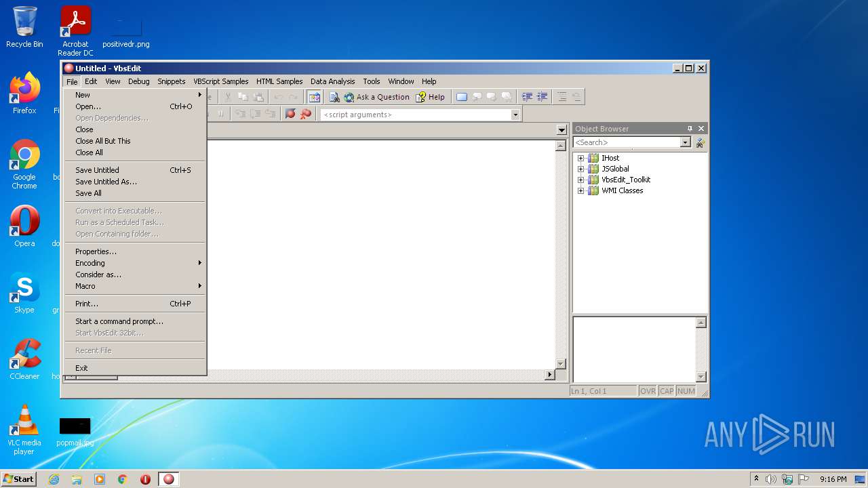Expand the JSGlobal tree node

(x=580, y=169)
